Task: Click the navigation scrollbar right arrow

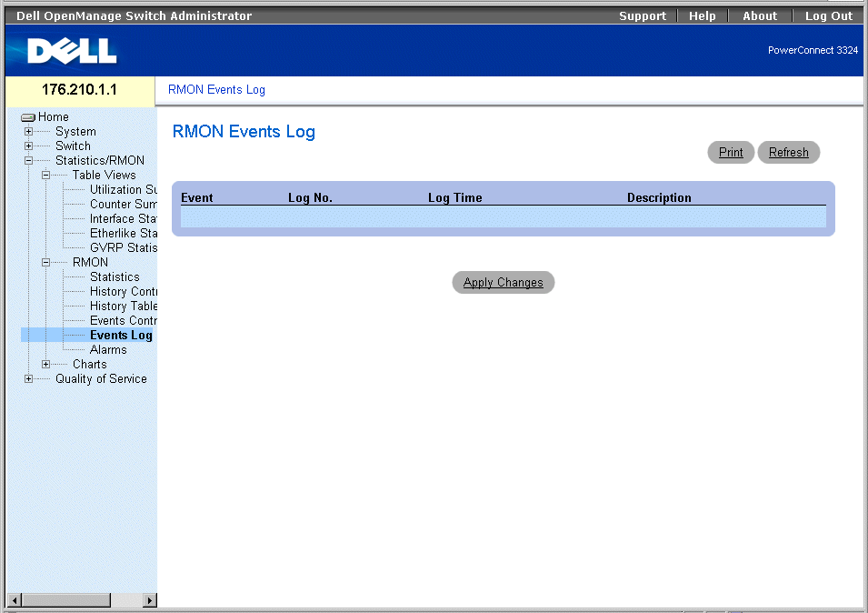Action: click(x=149, y=600)
